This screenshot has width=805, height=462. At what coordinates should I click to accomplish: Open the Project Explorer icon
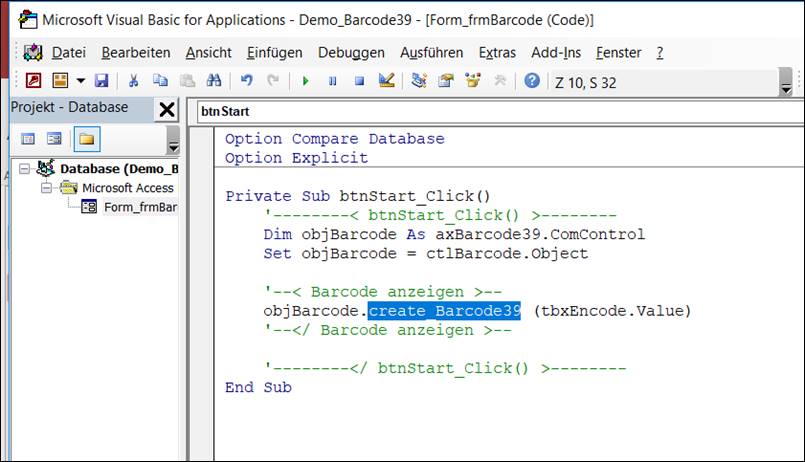tap(419, 81)
